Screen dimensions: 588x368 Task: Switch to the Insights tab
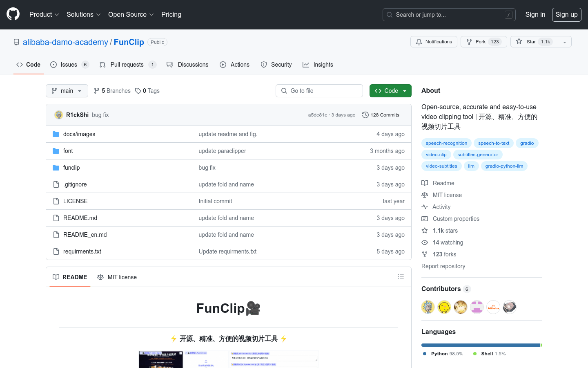click(x=318, y=65)
